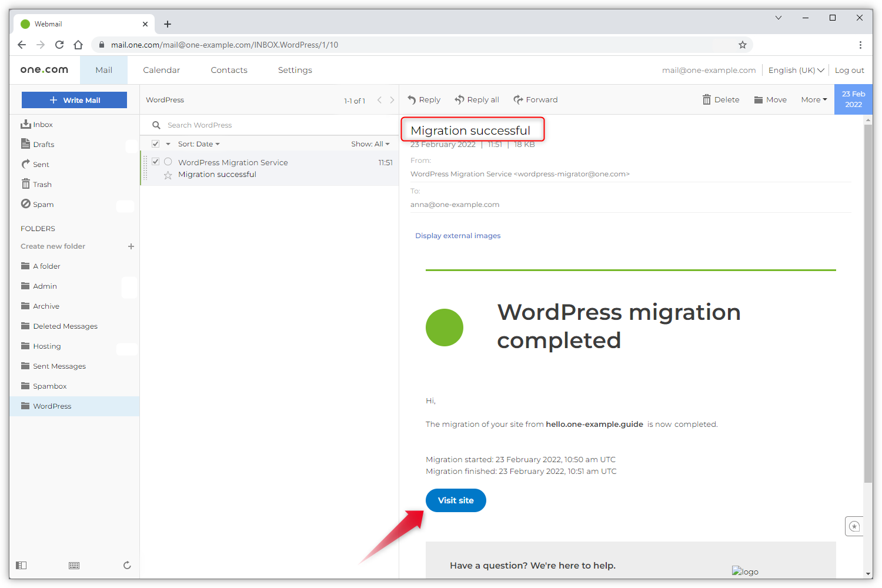Refresh the mailbox with the reload icon
The height and width of the screenshot is (588, 882).
coord(127,565)
